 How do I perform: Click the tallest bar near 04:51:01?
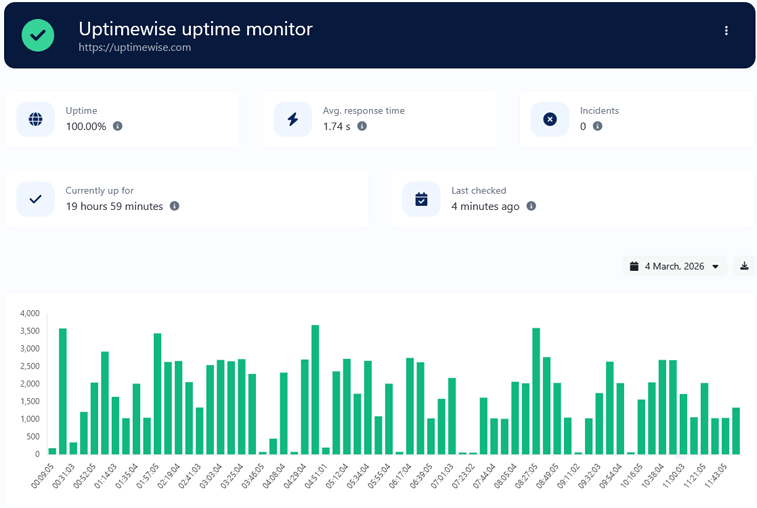[x=315, y=390]
